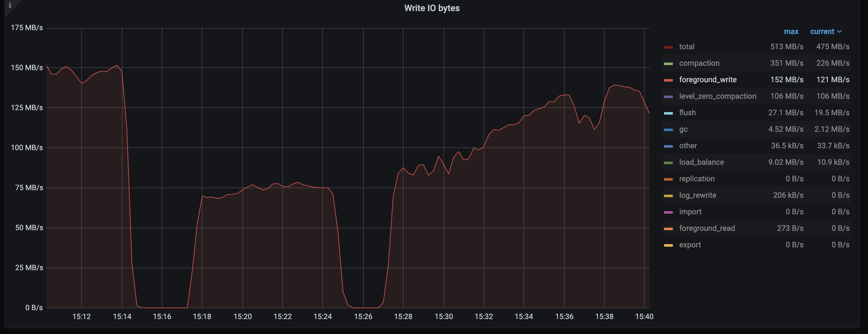Click the 152 MB/s foreground_write max value

(x=787, y=80)
